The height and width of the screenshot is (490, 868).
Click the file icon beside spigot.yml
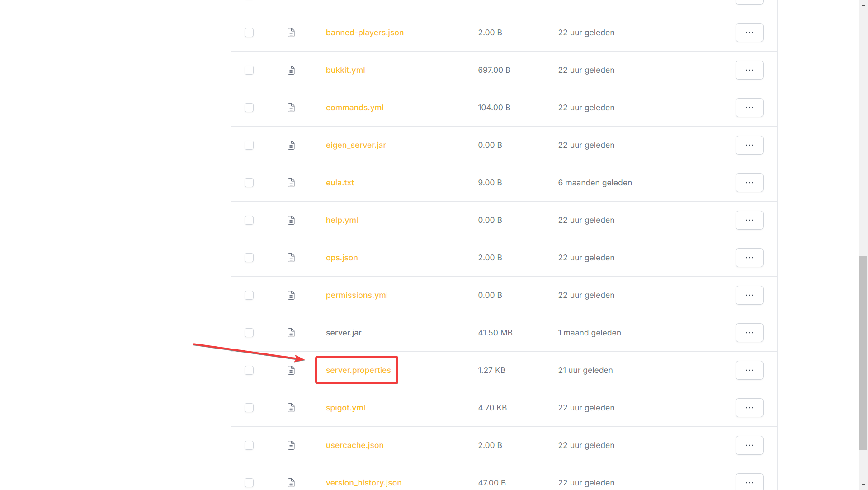(291, 408)
